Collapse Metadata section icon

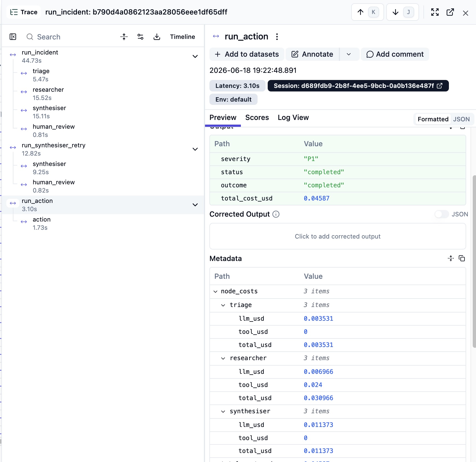pyautogui.click(x=451, y=258)
